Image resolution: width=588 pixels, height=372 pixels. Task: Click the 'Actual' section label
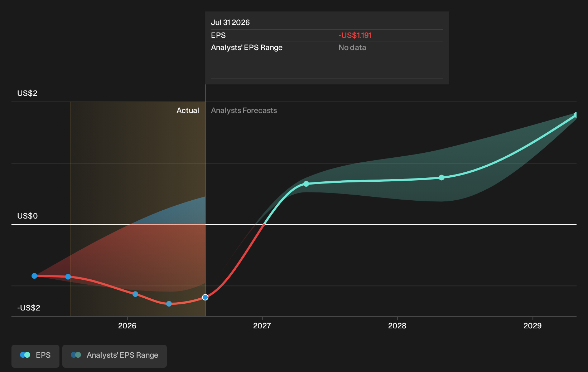(x=188, y=111)
